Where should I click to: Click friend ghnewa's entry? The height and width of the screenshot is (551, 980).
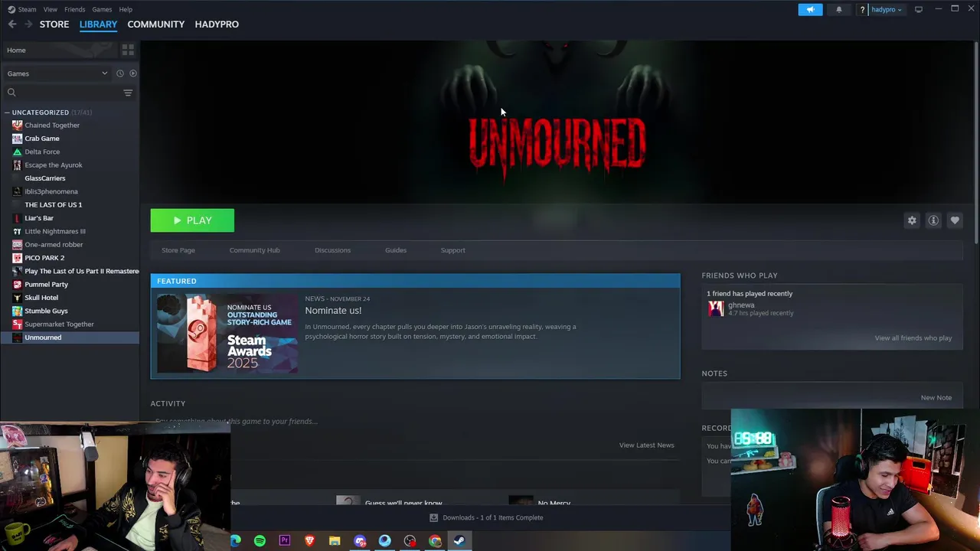point(750,308)
